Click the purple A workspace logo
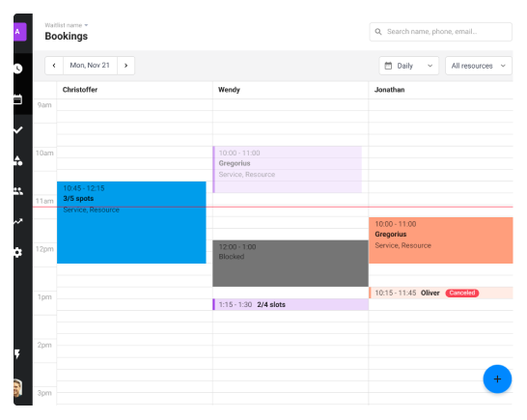The height and width of the screenshot is (420, 527). (20, 32)
